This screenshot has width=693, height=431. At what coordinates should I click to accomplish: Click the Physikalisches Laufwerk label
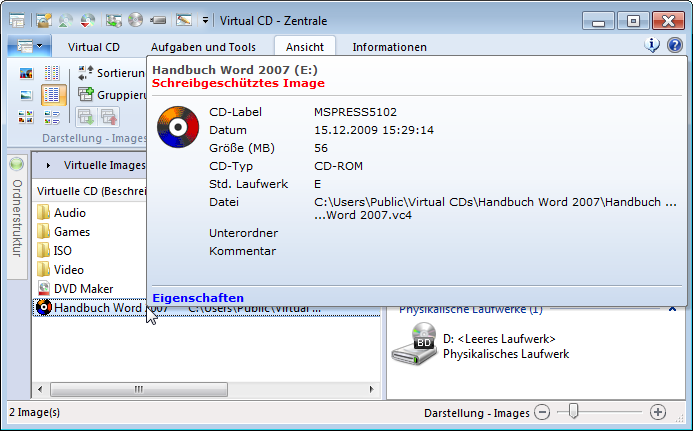tap(506, 354)
